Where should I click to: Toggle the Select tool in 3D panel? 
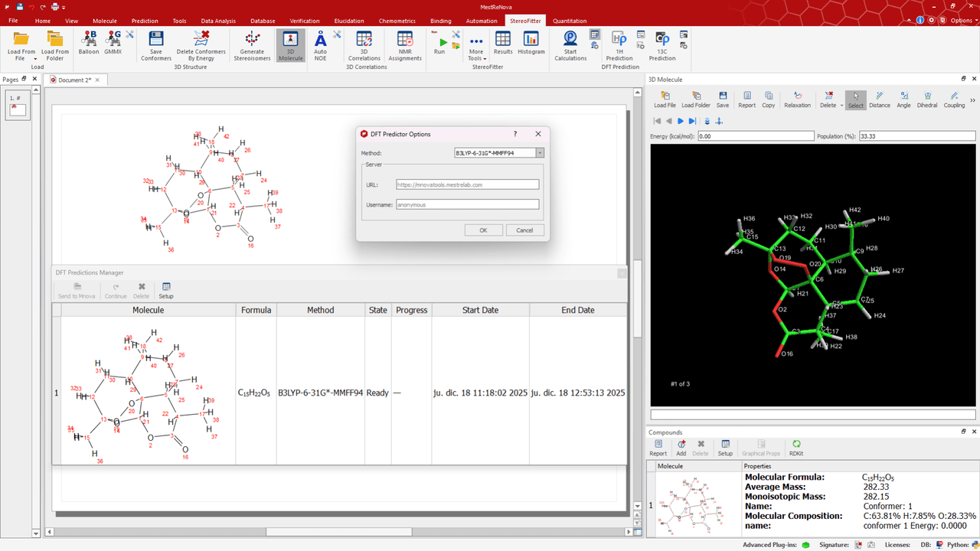click(x=855, y=100)
